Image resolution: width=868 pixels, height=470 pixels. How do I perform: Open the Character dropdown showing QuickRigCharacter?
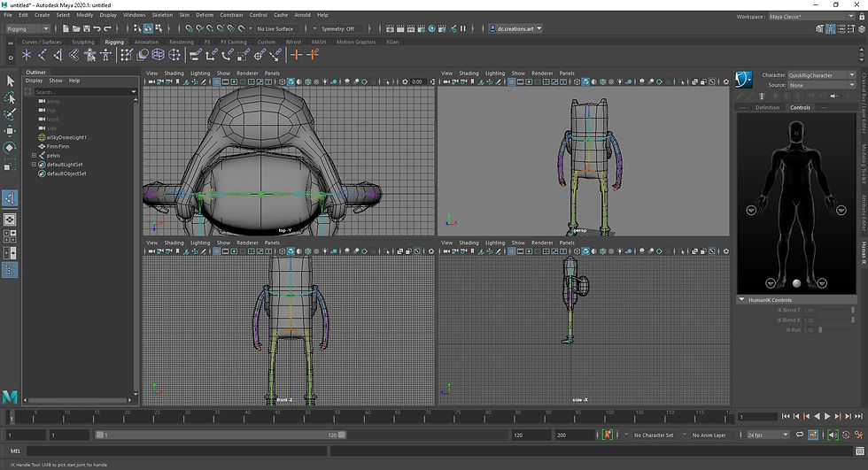tap(822, 75)
